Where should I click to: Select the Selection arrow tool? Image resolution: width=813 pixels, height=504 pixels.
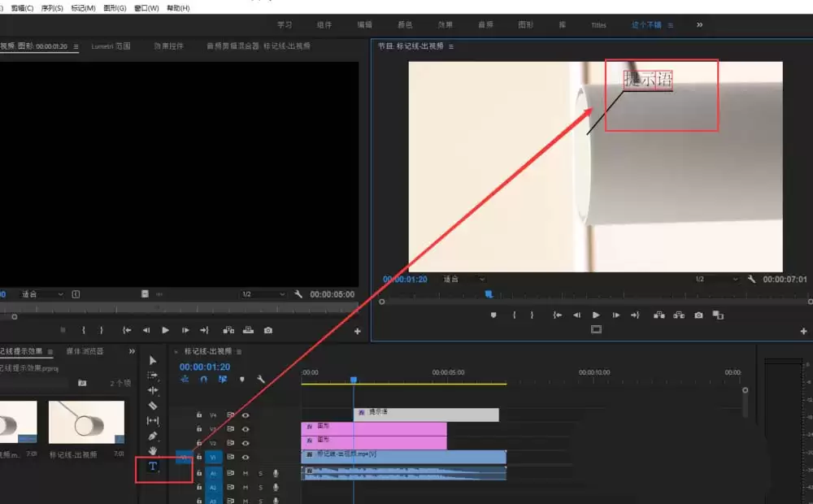click(x=153, y=360)
